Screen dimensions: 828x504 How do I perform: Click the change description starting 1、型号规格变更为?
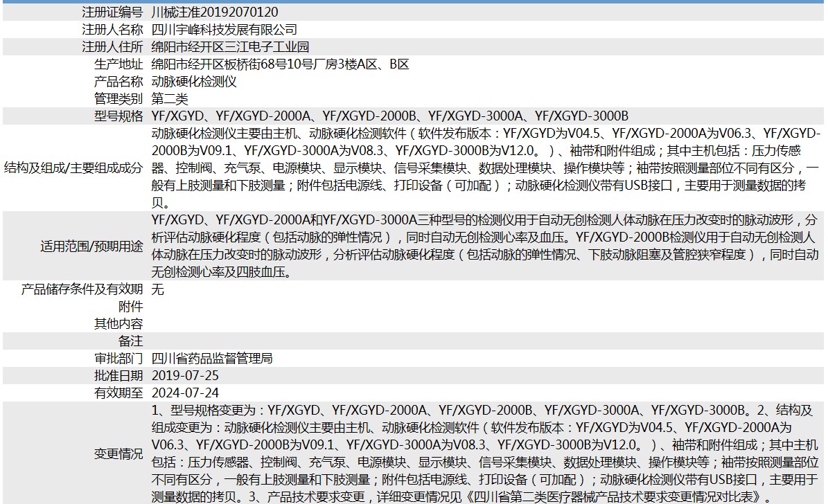(x=485, y=454)
